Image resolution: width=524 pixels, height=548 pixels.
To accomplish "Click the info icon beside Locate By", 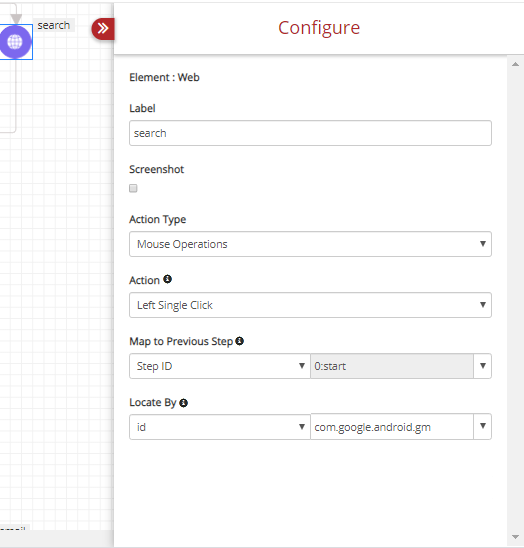I will tap(184, 403).
